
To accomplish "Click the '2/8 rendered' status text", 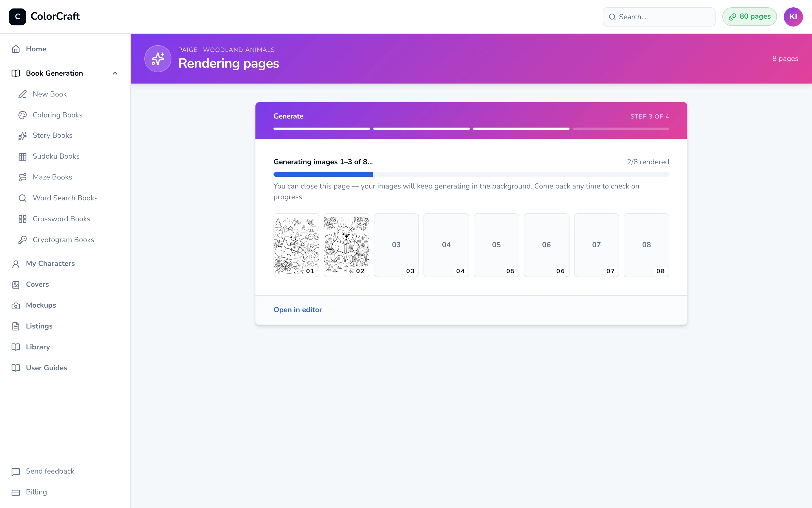I will tap(648, 162).
